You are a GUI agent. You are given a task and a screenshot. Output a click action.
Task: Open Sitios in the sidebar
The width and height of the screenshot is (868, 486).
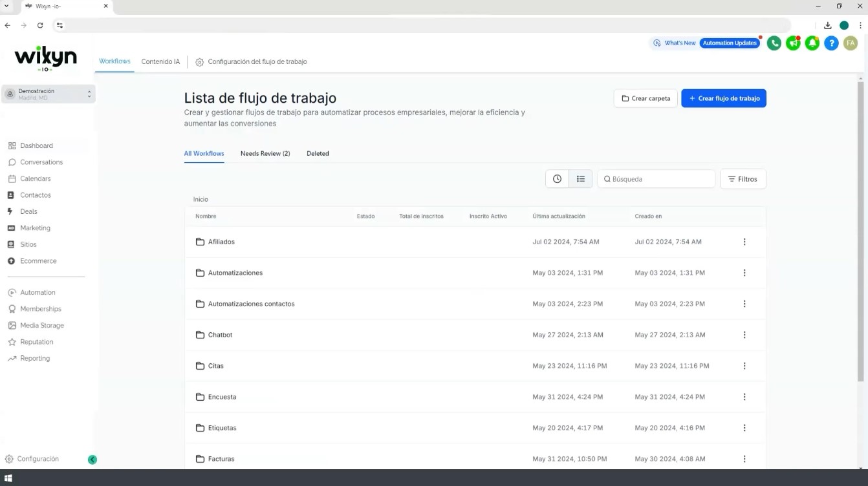(23, 245)
